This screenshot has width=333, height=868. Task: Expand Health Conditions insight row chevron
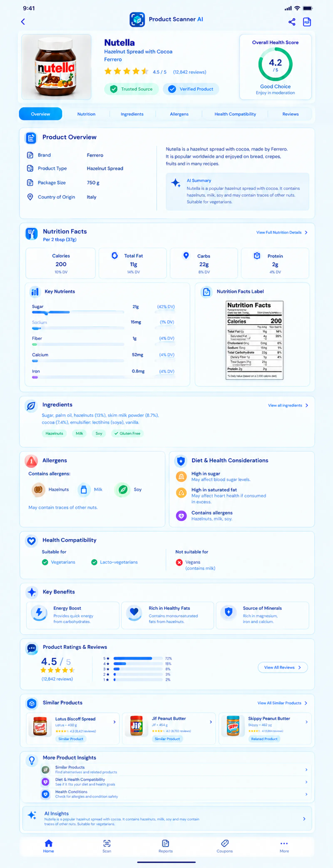coord(306,794)
